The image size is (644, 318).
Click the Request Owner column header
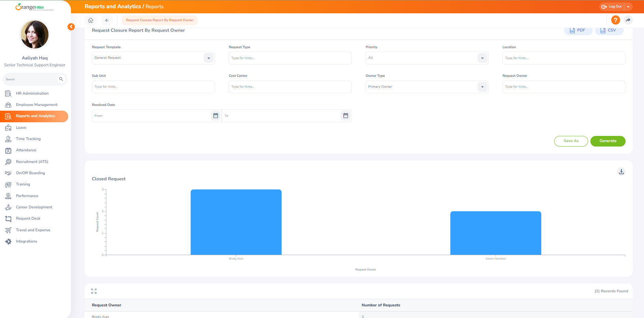tap(106, 305)
